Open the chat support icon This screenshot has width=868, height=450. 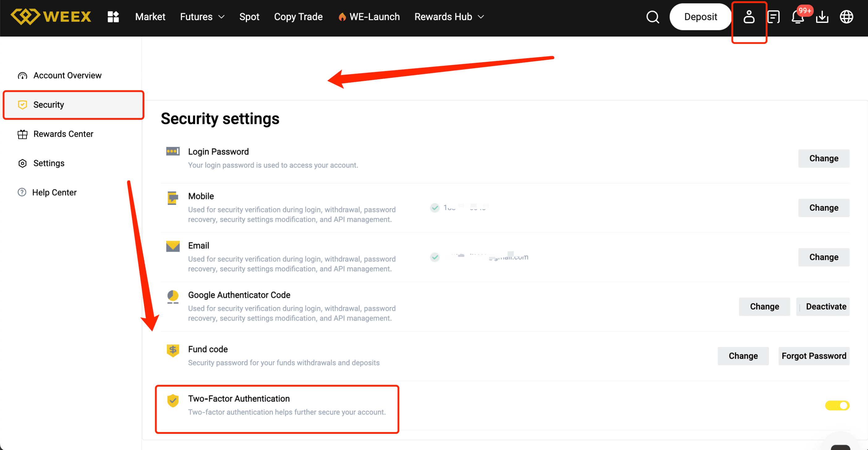[x=773, y=16]
